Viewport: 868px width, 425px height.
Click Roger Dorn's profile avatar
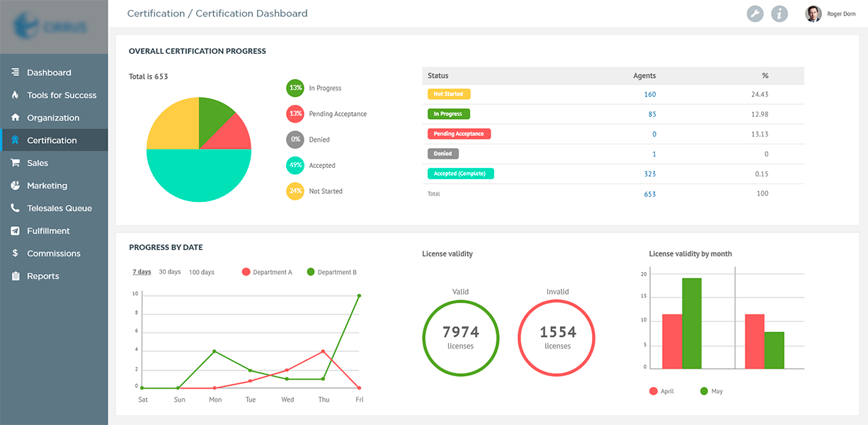(813, 13)
